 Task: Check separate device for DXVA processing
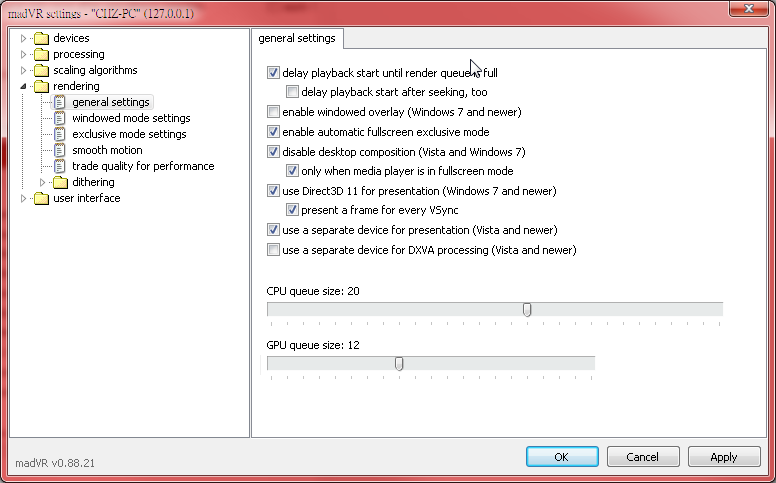point(274,250)
